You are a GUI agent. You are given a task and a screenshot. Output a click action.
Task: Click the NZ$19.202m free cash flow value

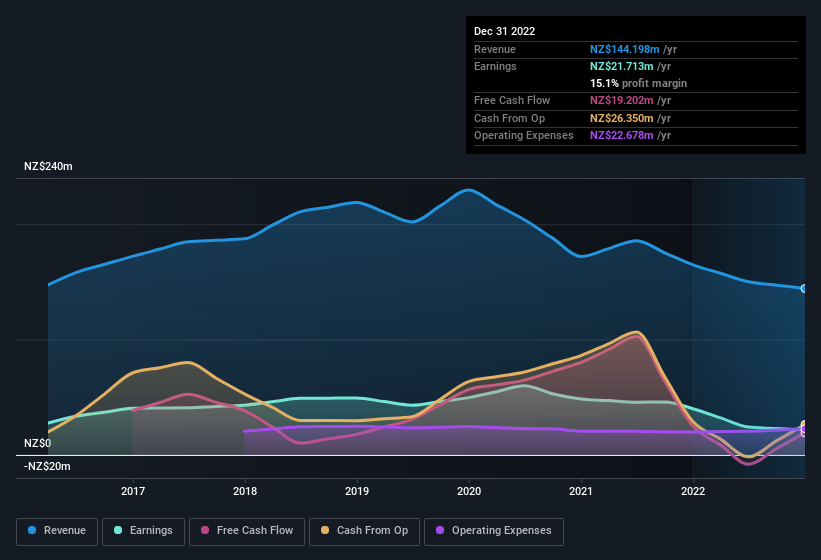622,100
